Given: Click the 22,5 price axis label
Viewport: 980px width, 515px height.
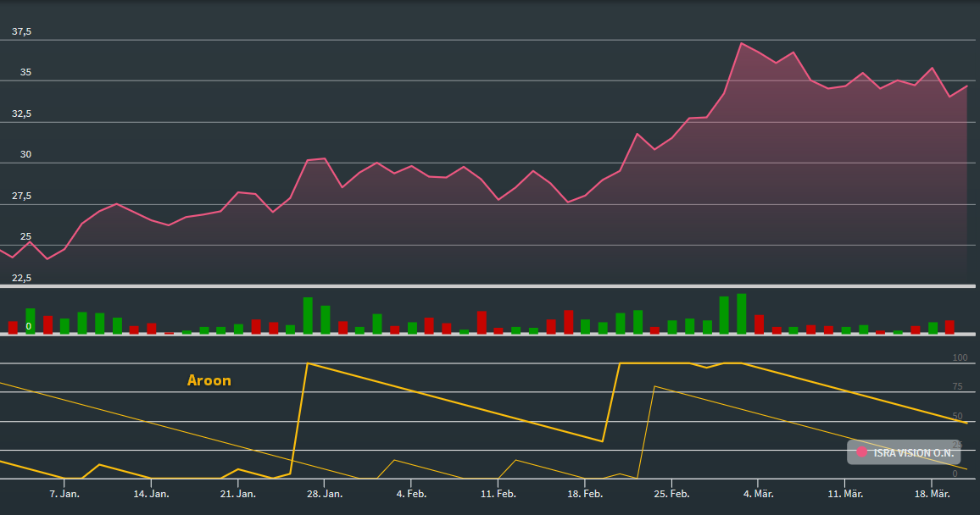Looking at the screenshot, I should [21, 278].
